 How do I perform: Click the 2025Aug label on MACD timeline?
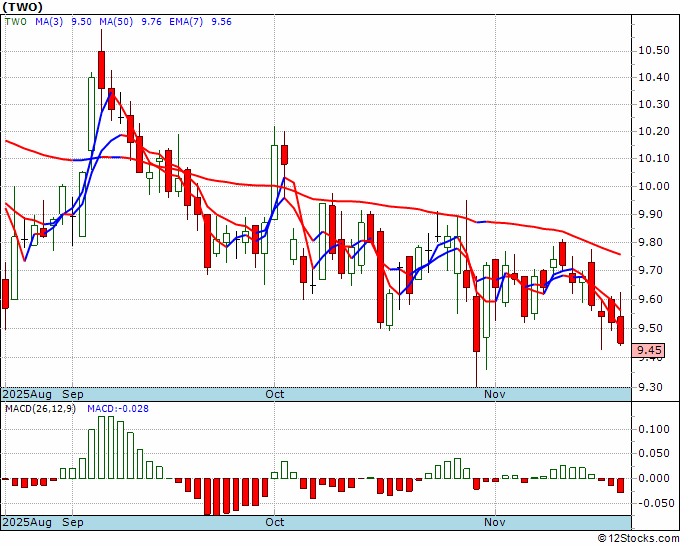pyautogui.click(x=27, y=522)
